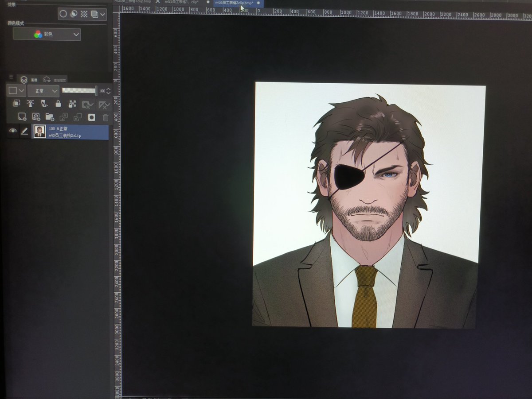The image size is (532, 399).
Task: Select the layer name mGS员工表格2clip
Action: (x=64, y=135)
